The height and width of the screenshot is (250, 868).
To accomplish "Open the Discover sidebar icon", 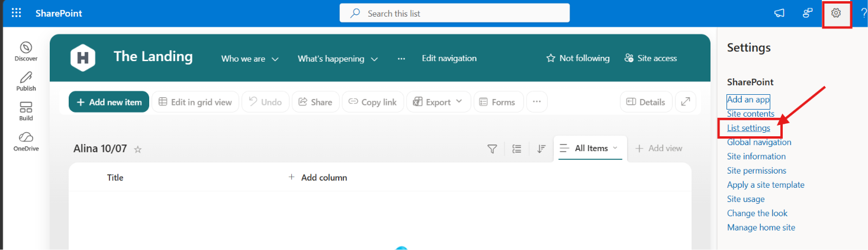I will [26, 52].
